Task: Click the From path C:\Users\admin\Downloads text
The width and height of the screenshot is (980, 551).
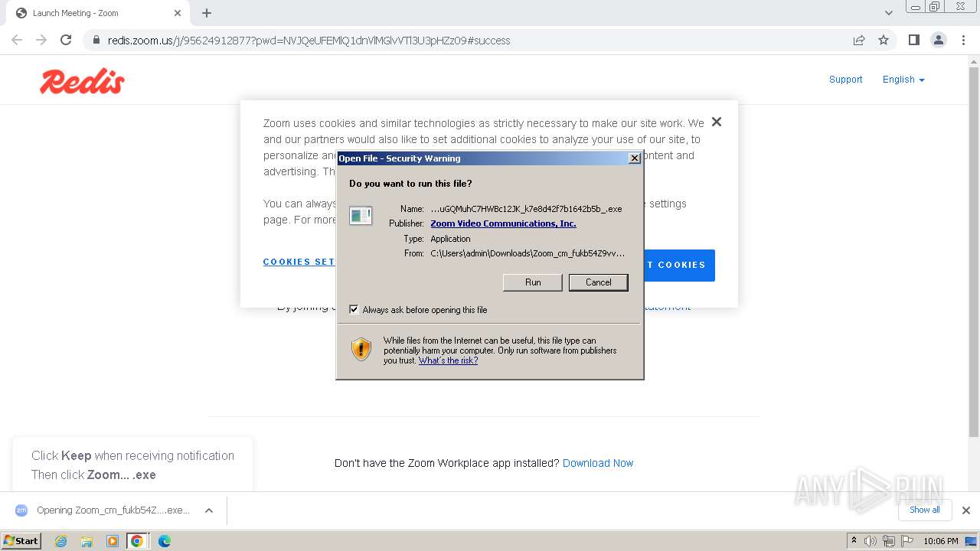Action: (528, 253)
